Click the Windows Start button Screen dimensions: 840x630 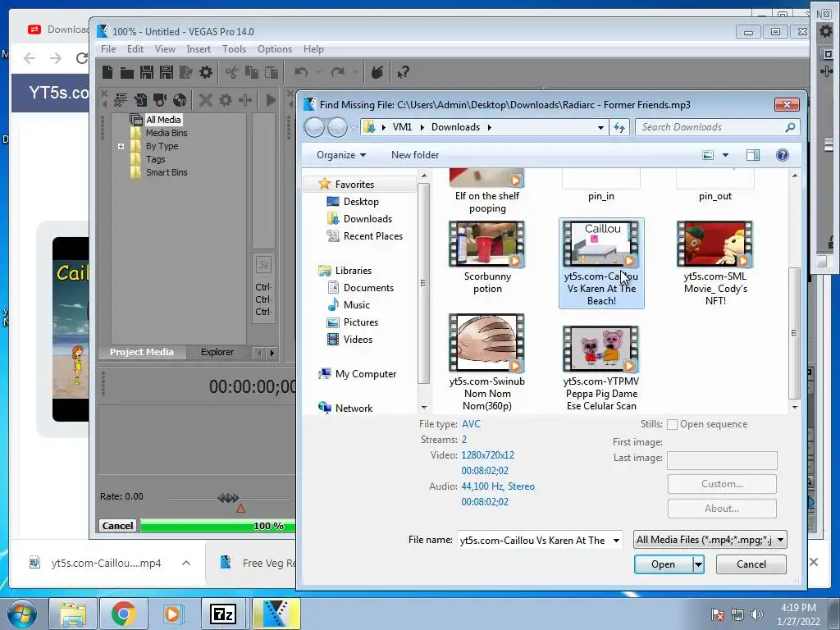(x=22, y=614)
